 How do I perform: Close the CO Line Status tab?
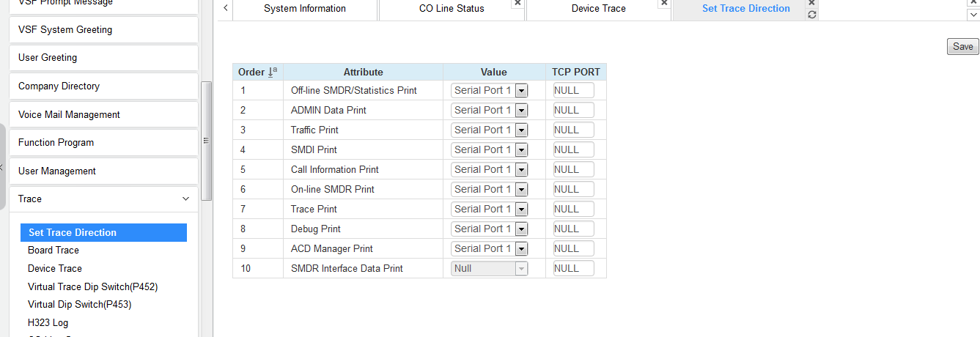(517, 4)
